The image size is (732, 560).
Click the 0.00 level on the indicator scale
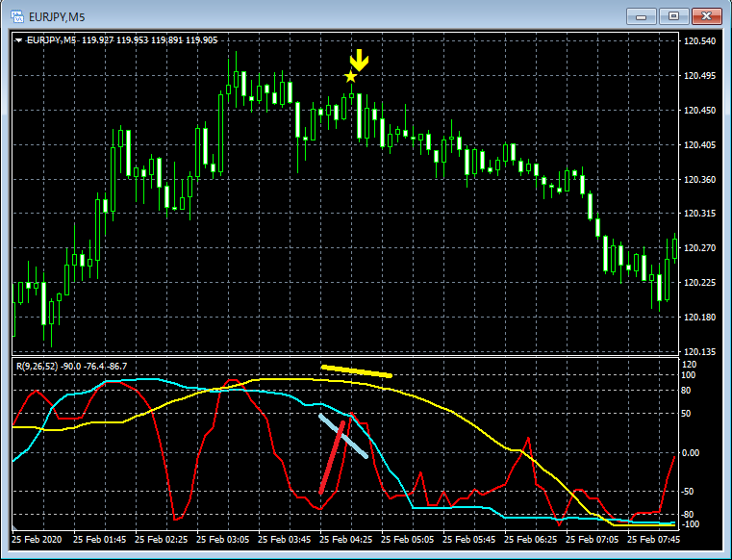[x=691, y=452]
